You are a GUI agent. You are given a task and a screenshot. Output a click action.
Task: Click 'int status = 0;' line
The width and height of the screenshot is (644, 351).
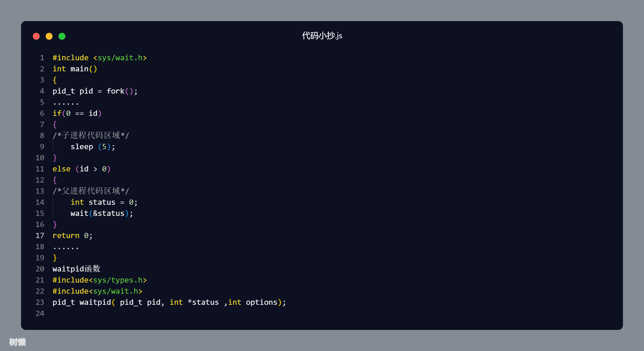(104, 202)
